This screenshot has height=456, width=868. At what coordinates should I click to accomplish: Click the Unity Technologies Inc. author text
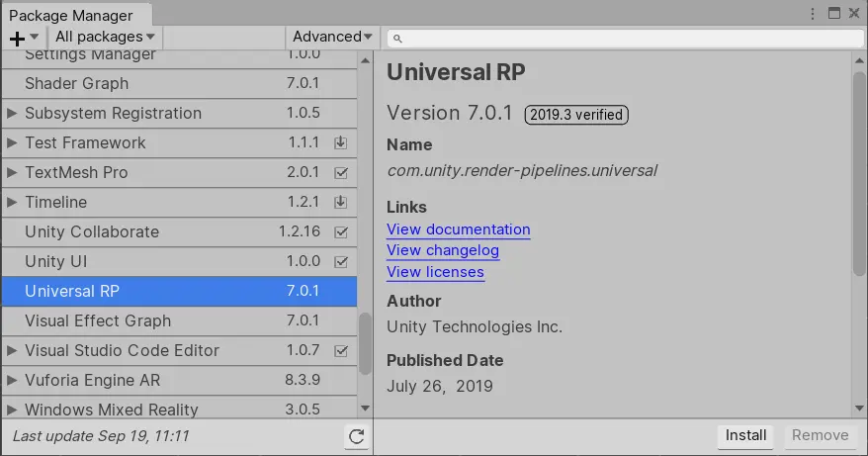click(x=475, y=326)
